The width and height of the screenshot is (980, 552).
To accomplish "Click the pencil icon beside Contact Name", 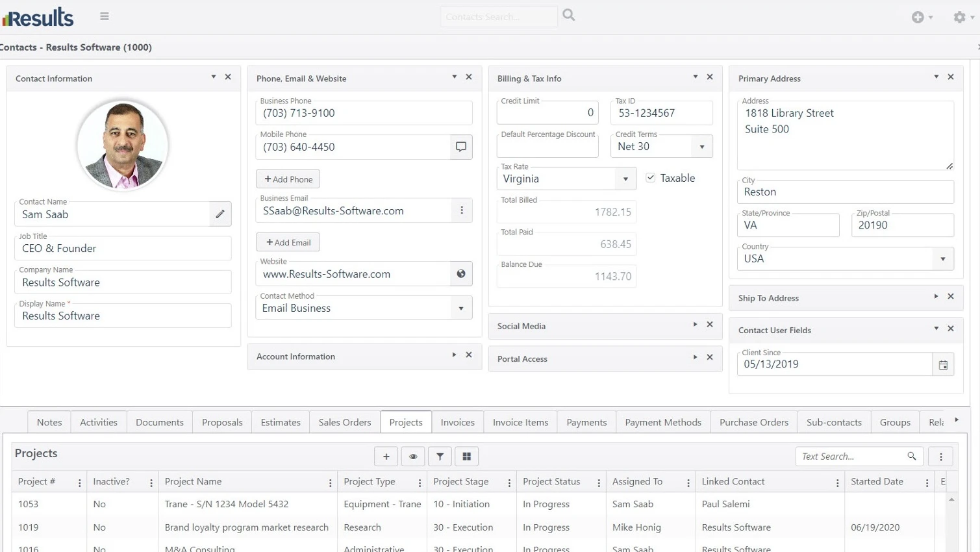I will click(x=220, y=214).
